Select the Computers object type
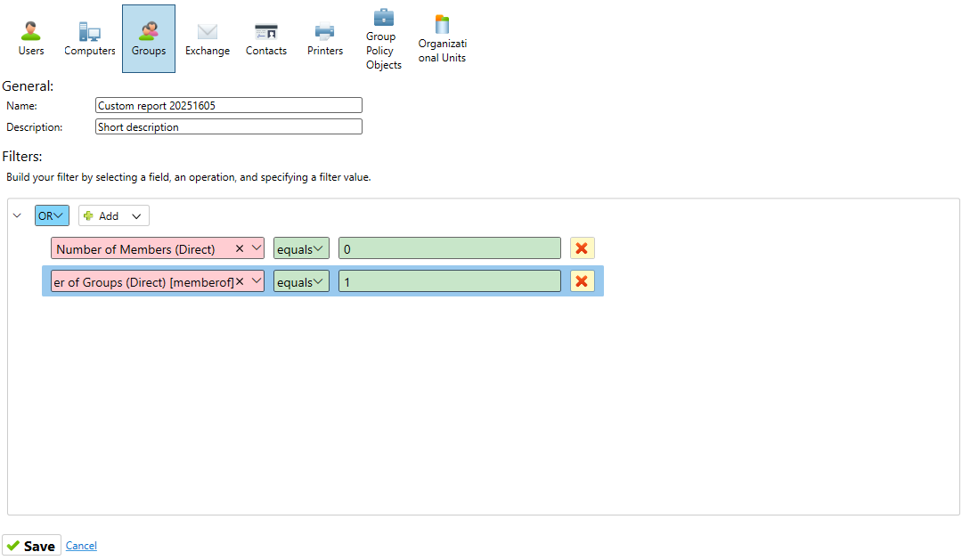962x560 pixels. pyautogui.click(x=90, y=38)
